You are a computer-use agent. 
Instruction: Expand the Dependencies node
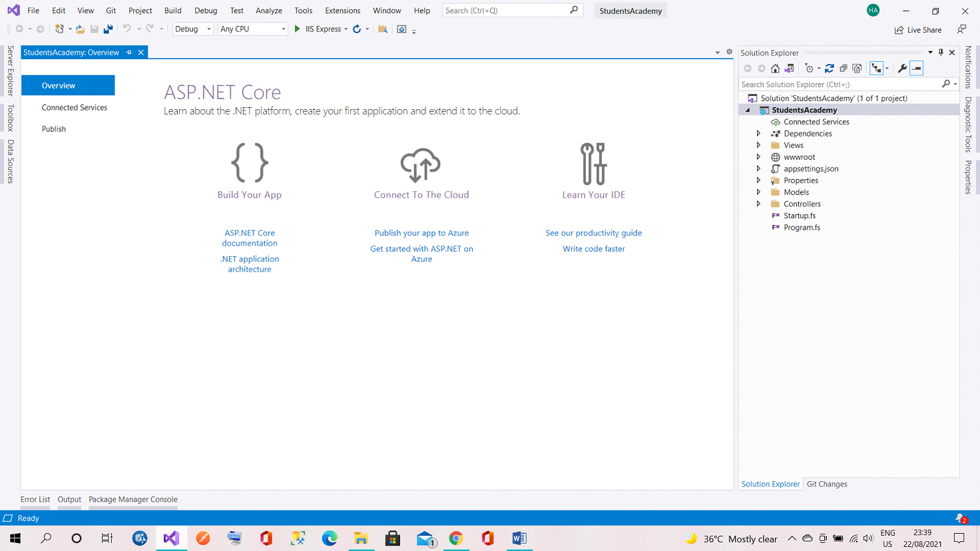pyautogui.click(x=758, y=134)
